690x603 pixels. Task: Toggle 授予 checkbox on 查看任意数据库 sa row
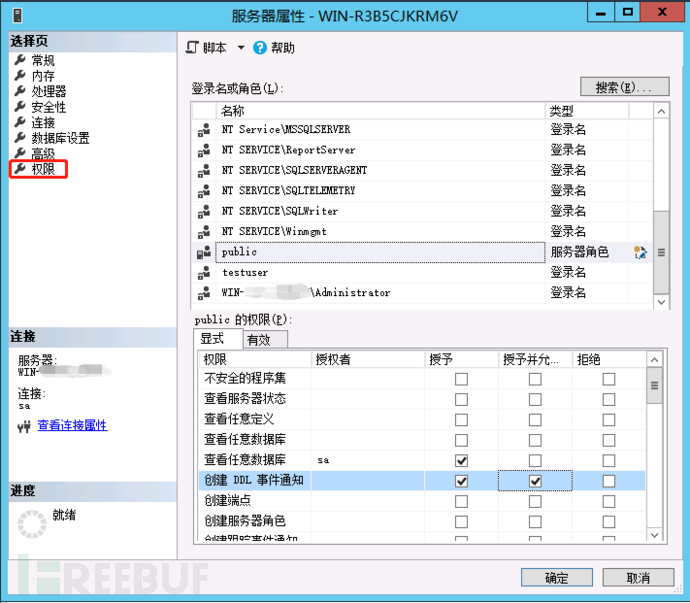click(x=461, y=461)
